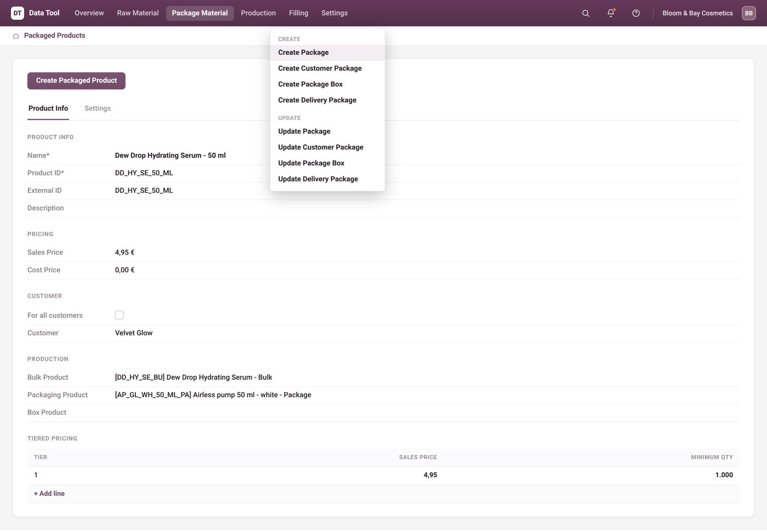767x532 pixels.
Task: Open the Packaged Products breadcrumb
Action: (55, 36)
